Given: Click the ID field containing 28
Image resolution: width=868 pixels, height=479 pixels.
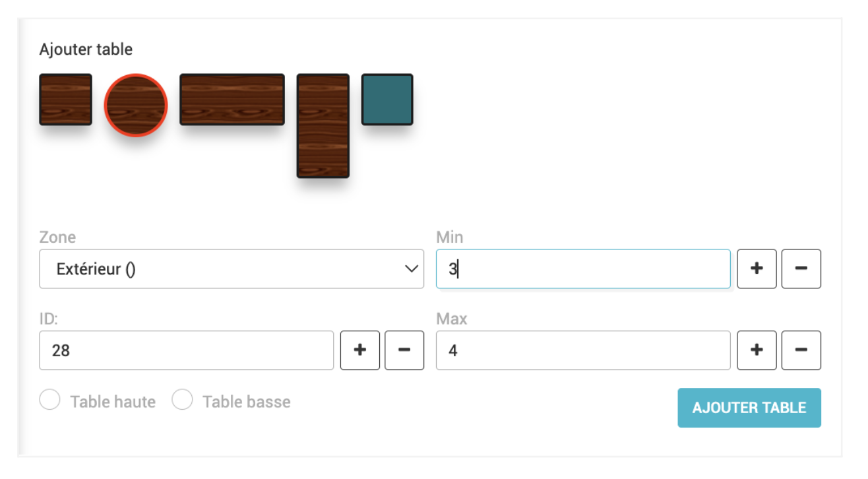Looking at the screenshot, I should pyautogui.click(x=186, y=350).
